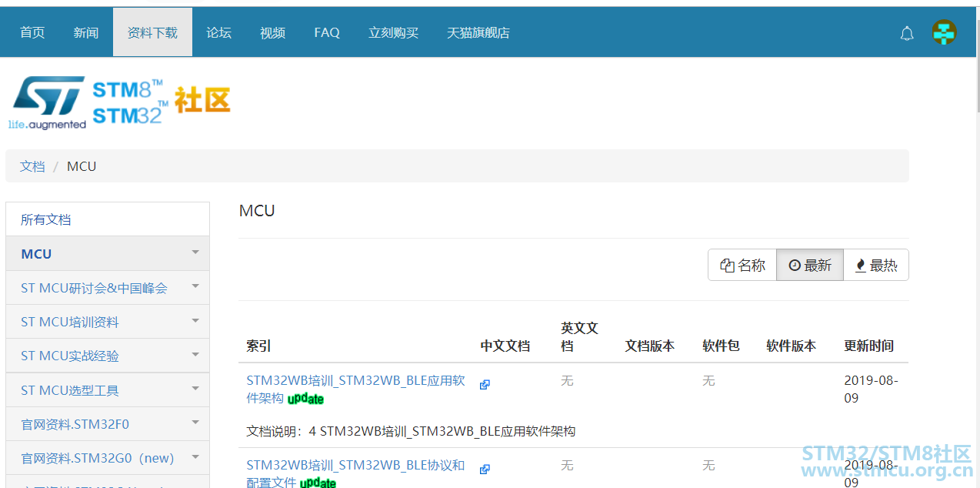Open STM32WB_BLE协议和配置文件 document link
This screenshot has height=488, width=980.
[x=355, y=474]
